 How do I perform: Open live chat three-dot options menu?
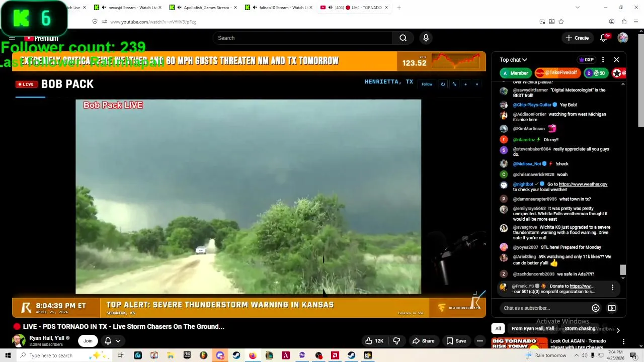pyautogui.click(x=603, y=60)
